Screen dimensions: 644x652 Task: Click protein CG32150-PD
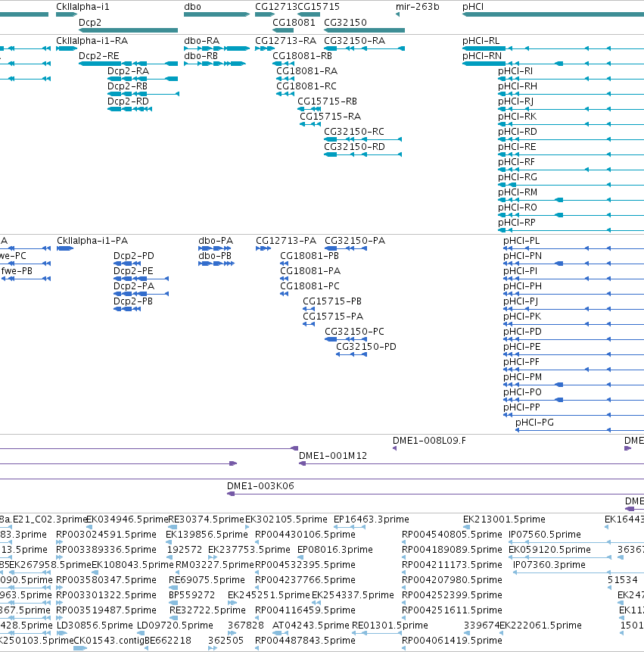(366, 347)
